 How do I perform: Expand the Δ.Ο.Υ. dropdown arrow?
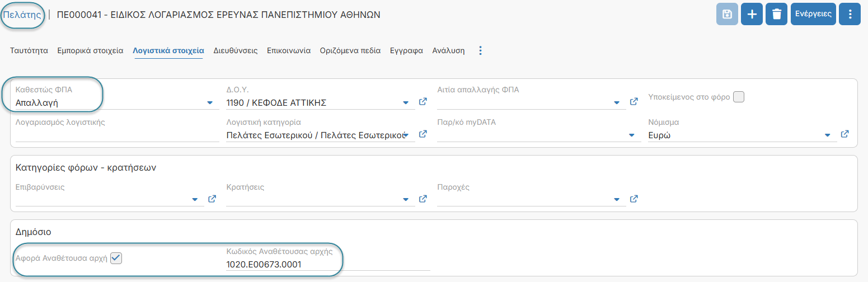(x=406, y=103)
